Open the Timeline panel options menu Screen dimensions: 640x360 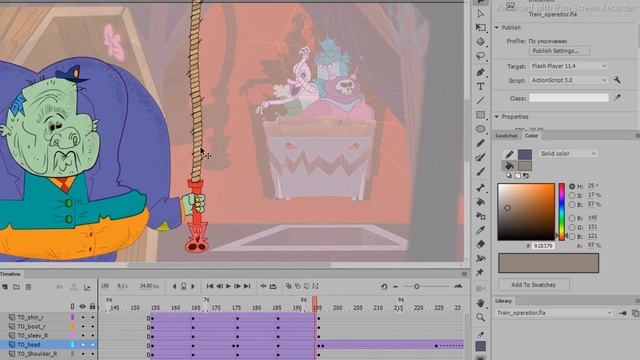coord(464,274)
